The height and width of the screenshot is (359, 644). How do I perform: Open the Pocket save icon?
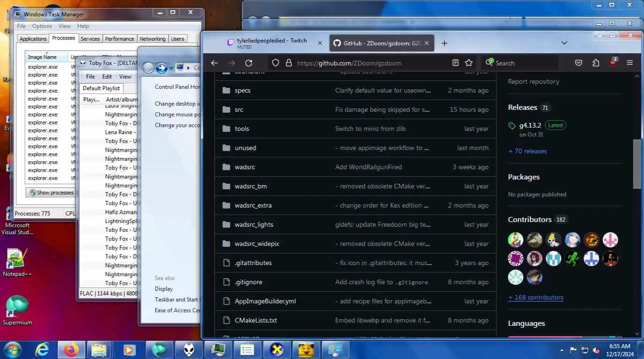click(x=578, y=63)
